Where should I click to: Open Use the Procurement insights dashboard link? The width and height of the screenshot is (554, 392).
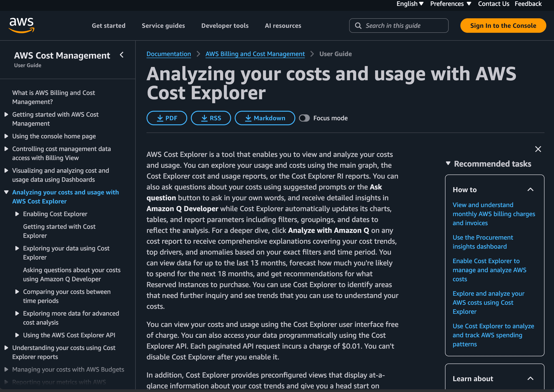[483, 242]
